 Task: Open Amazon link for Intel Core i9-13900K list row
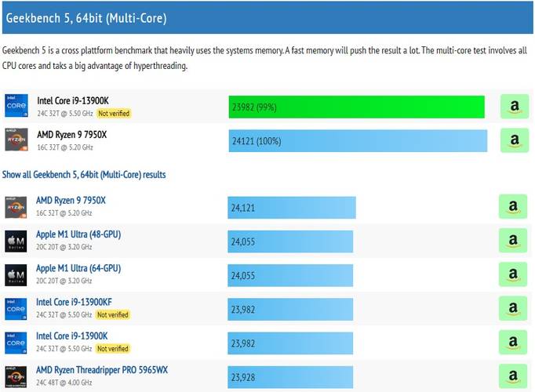click(513, 343)
